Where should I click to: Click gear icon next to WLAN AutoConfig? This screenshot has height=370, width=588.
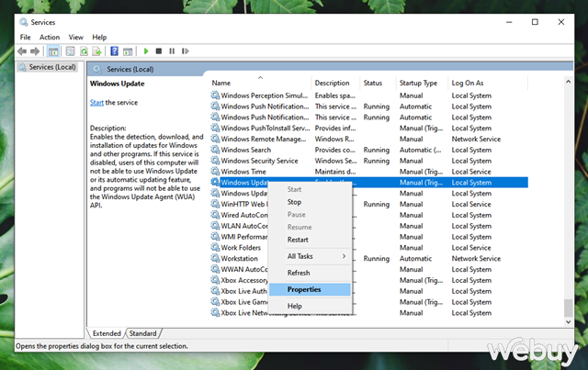215,226
